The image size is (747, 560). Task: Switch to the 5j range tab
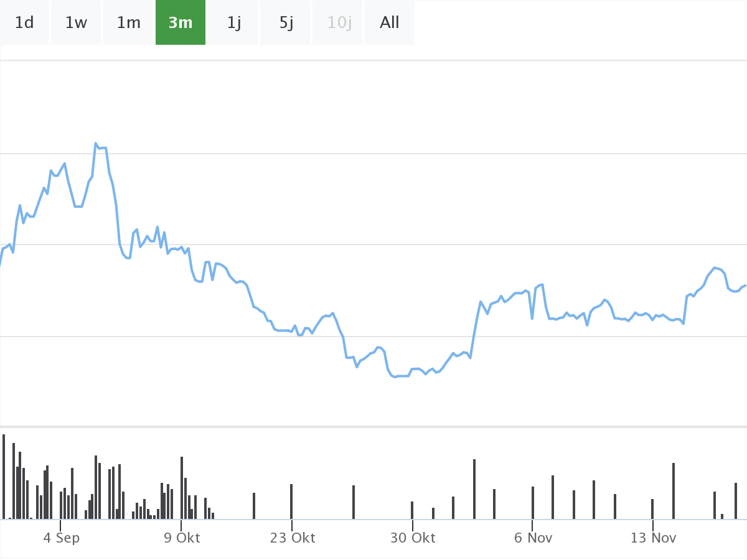[286, 23]
